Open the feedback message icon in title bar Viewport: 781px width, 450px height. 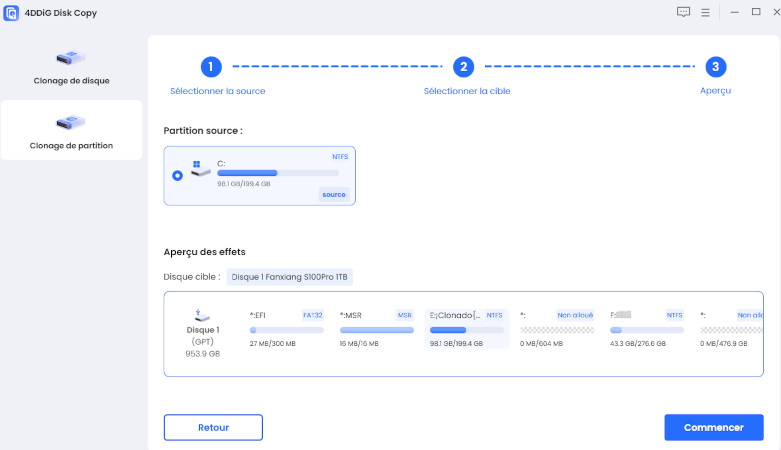click(x=683, y=12)
